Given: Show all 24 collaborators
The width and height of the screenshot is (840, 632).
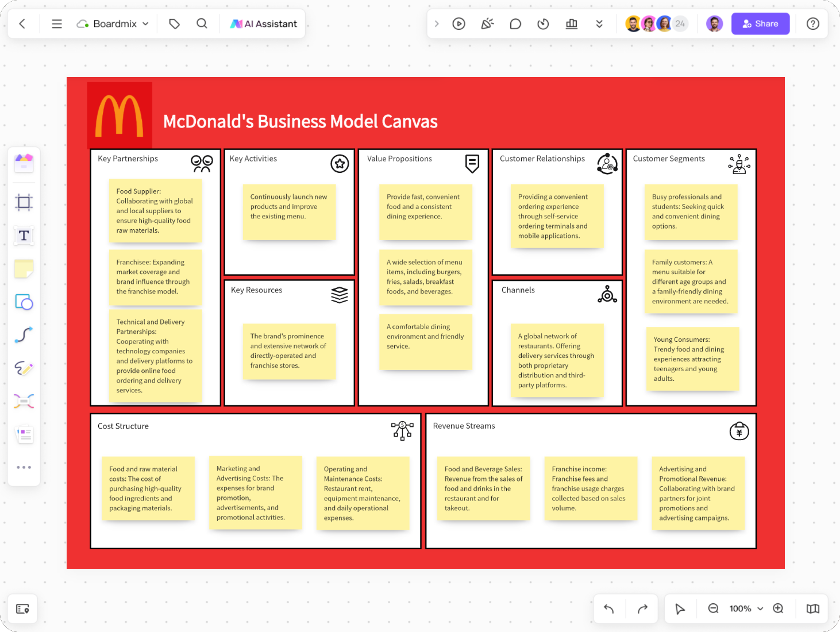Looking at the screenshot, I should pos(680,24).
